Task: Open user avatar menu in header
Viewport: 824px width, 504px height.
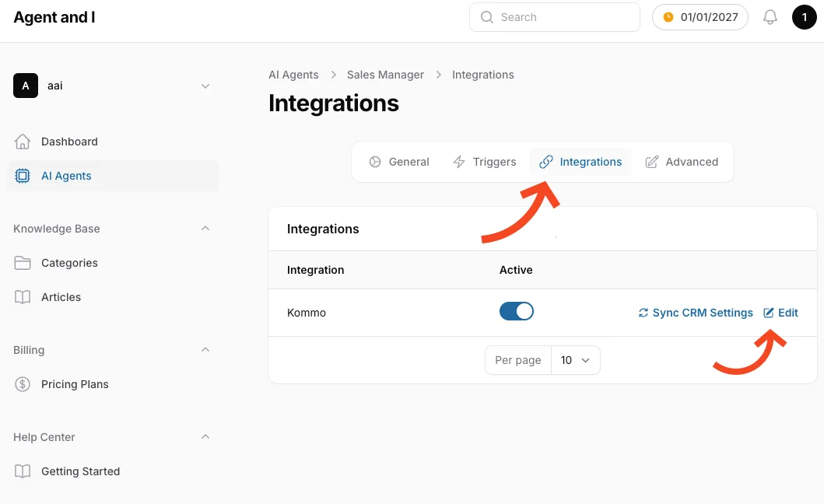Action: tap(804, 17)
